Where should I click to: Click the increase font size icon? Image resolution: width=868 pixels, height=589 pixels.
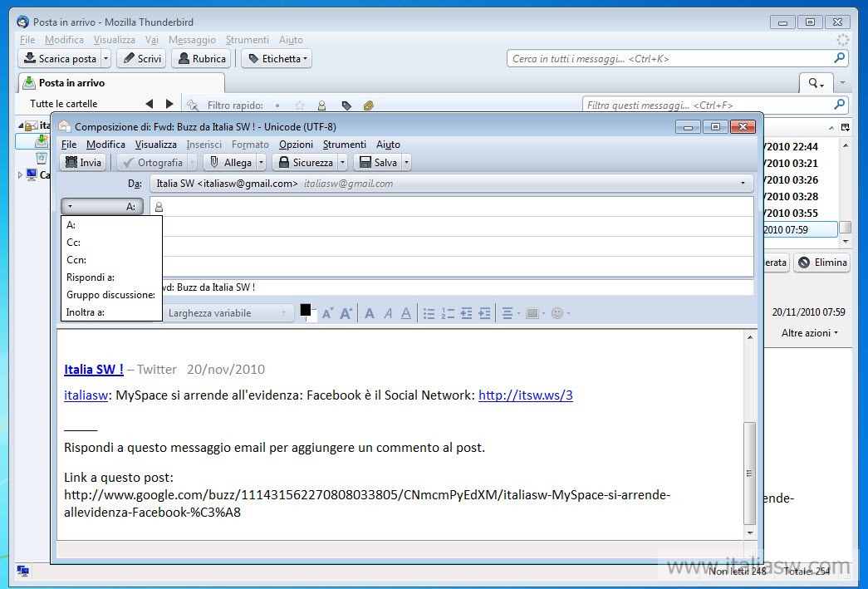point(346,313)
